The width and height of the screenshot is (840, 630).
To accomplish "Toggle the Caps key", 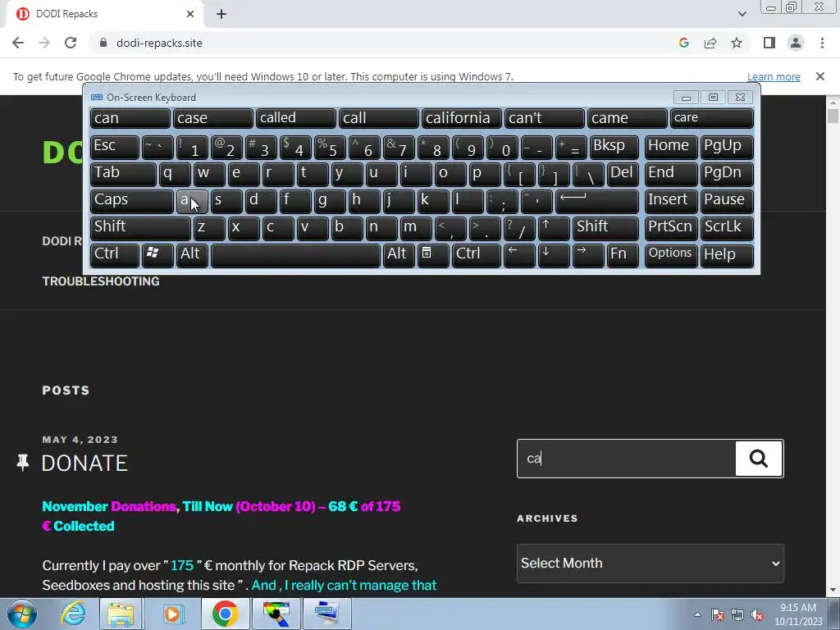I will [x=131, y=201].
